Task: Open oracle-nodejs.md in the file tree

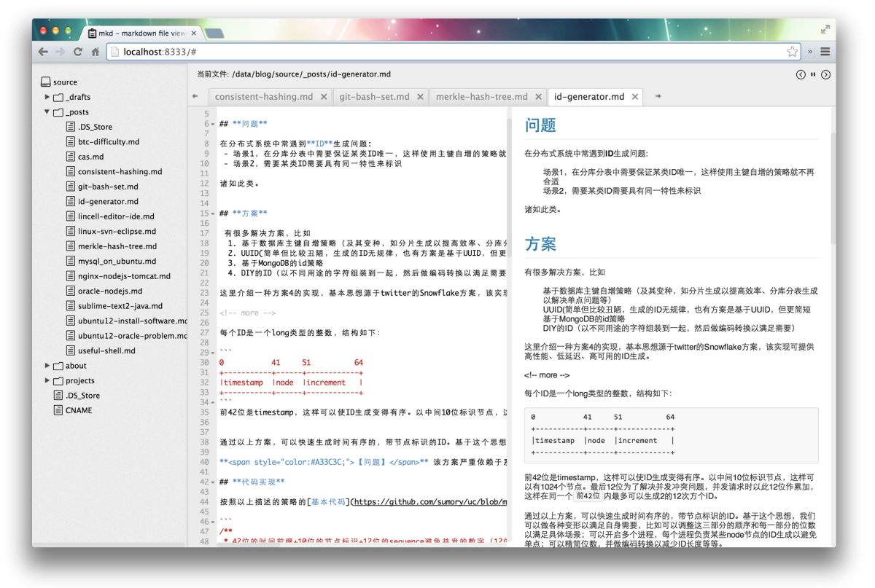Action: (104, 291)
